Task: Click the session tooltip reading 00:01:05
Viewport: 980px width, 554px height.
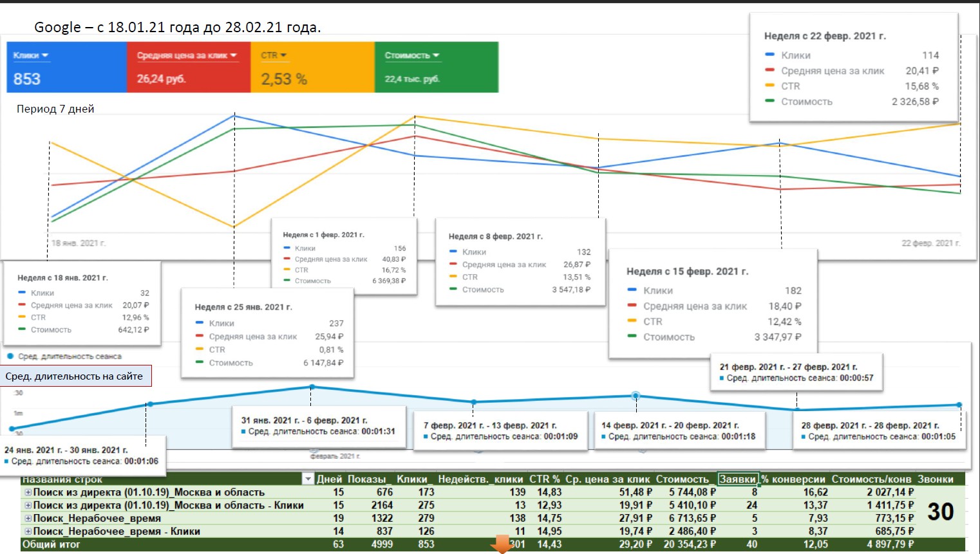Action: [879, 431]
